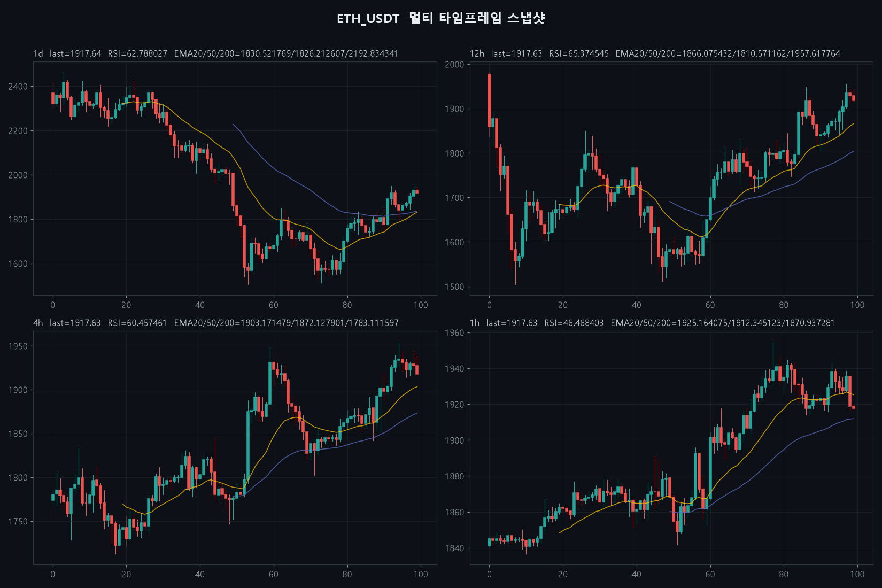Click the 1800 price label on 1d chart

tap(18, 220)
